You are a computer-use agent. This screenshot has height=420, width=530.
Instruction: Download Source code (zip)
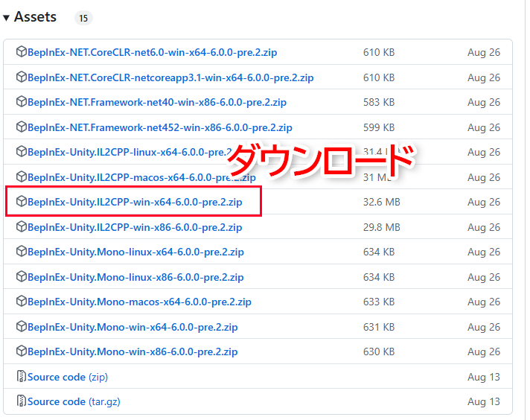coord(68,377)
